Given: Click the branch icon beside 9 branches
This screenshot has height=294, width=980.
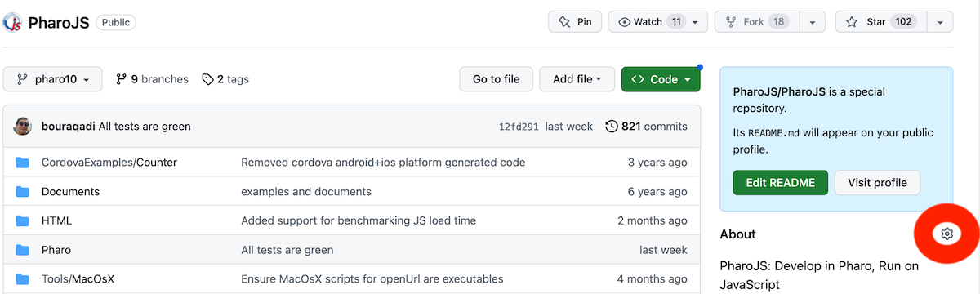Looking at the screenshot, I should pos(121,79).
